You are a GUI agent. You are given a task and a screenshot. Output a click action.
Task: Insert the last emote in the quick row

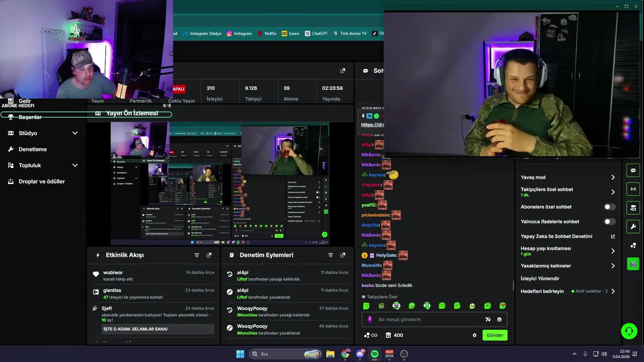(x=503, y=306)
